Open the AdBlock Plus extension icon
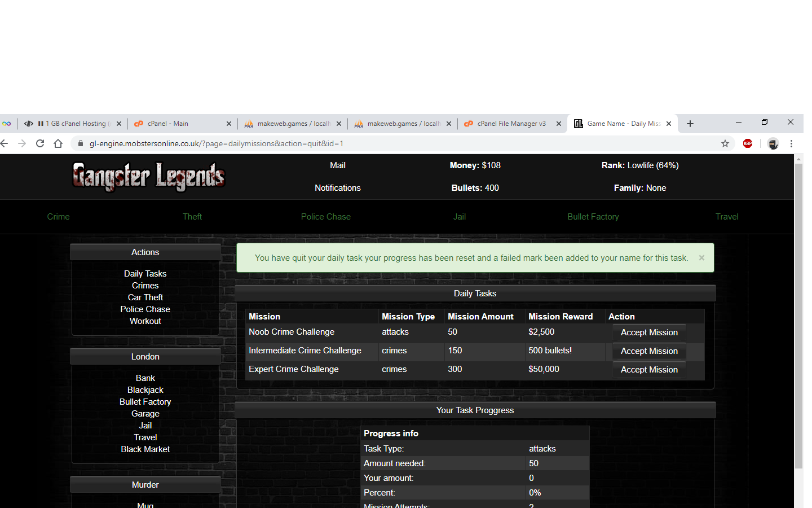812x508 pixels. (748, 143)
